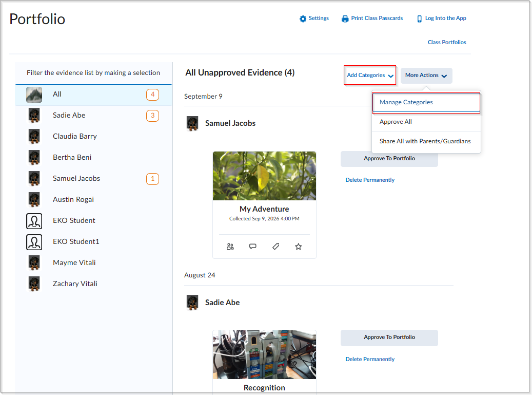Click EKO Student1 placeholder profile icon
532x395 pixels.
[x=34, y=242]
